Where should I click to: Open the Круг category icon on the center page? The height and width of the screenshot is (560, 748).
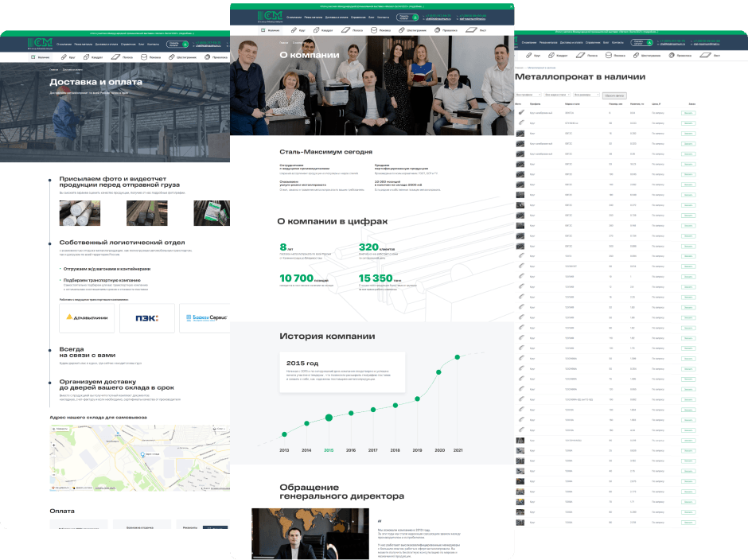pos(294,30)
